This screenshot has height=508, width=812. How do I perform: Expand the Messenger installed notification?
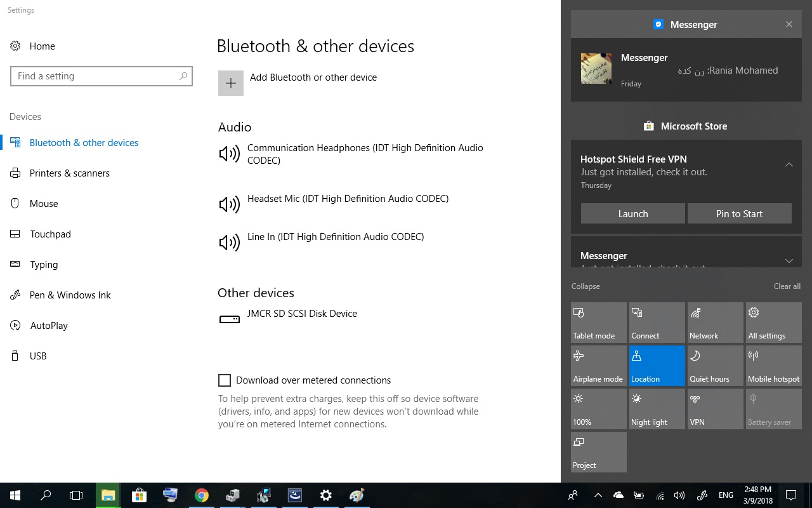pos(789,260)
